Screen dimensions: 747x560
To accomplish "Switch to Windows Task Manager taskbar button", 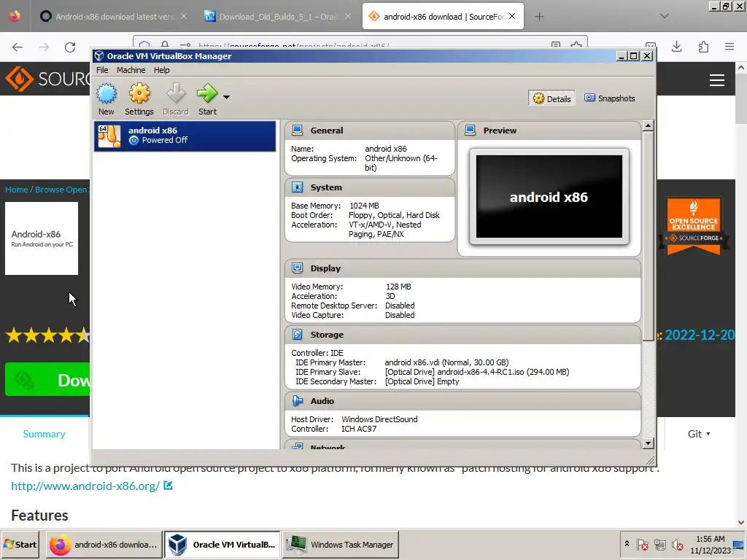I will (x=341, y=544).
